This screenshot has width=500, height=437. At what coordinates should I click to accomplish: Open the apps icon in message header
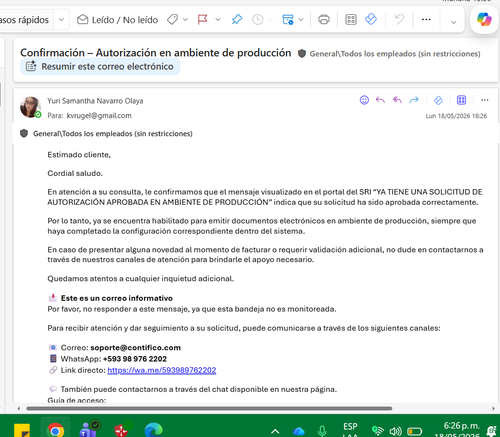click(461, 100)
